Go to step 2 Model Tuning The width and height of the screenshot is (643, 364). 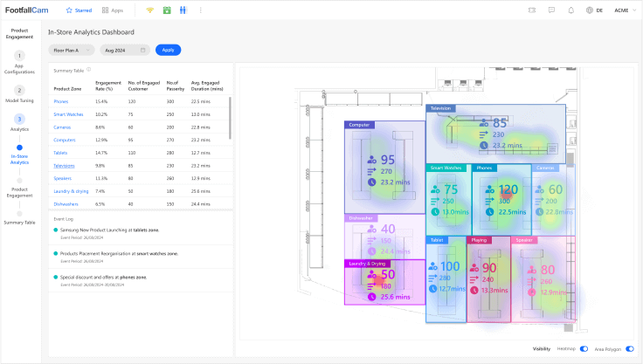pyautogui.click(x=19, y=89)
